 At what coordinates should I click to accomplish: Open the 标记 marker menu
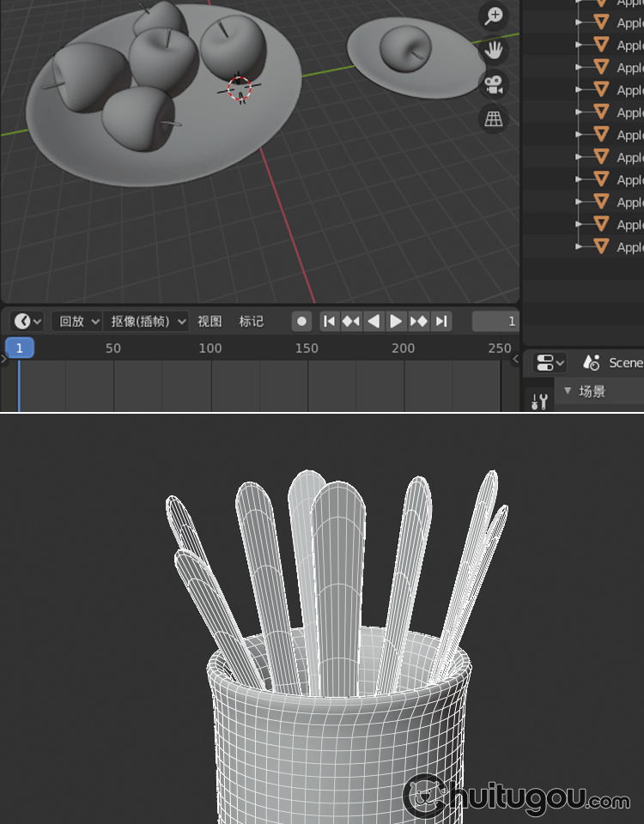252,321
